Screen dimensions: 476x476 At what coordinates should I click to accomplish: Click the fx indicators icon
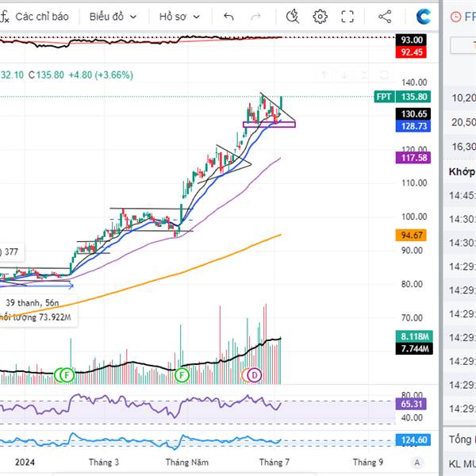pyautogui.click(x=5, y=17)
